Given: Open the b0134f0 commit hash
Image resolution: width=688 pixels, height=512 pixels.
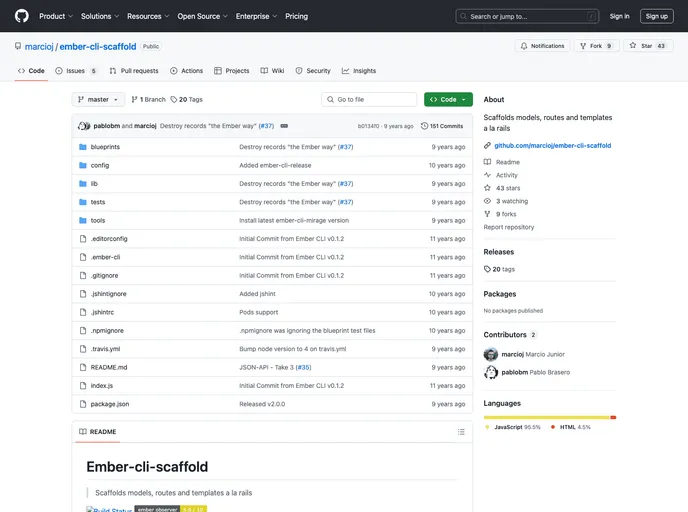Looking at the screenshot, I should (x=368, y=126).
